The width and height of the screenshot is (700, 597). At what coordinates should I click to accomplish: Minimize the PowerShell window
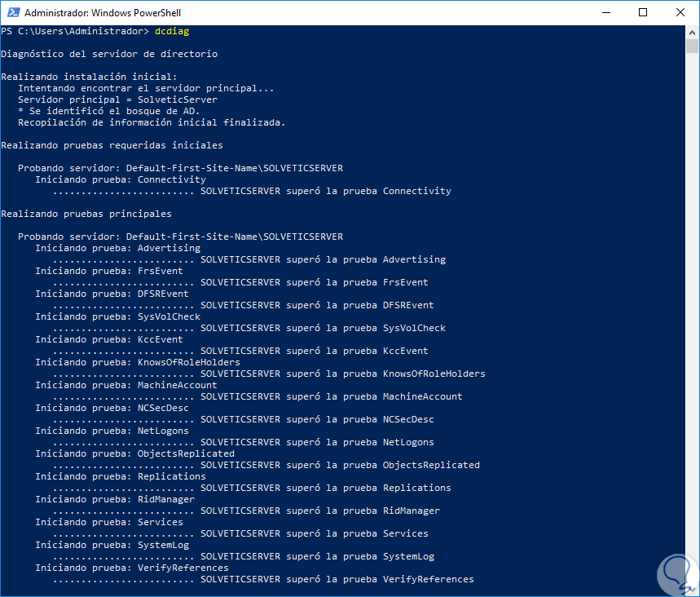[x=606, y=12]
